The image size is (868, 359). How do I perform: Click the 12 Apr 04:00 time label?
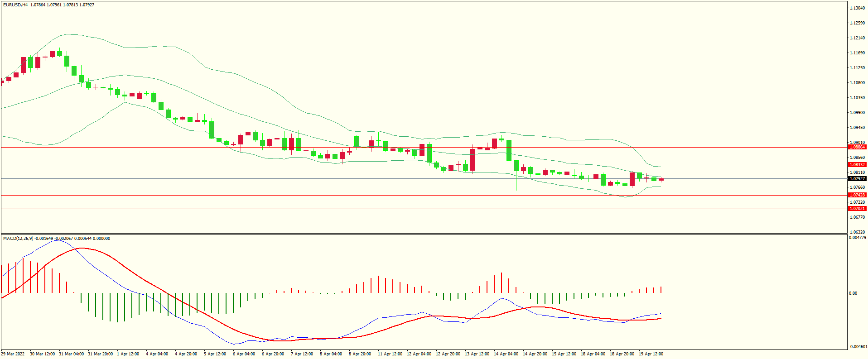coord(419,354)
